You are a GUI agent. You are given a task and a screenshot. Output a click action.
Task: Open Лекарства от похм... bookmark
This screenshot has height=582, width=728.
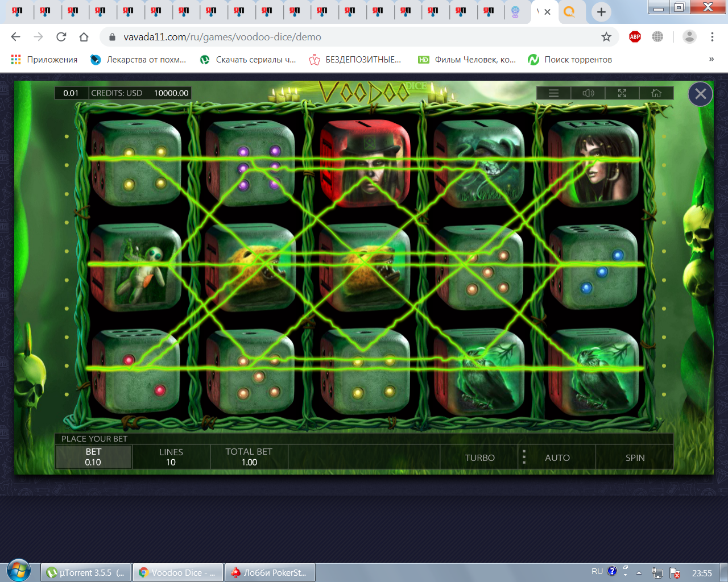[138, 60]
